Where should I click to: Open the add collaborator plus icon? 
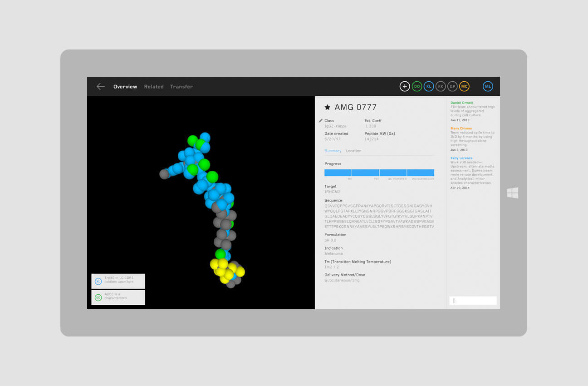point(405,86)
